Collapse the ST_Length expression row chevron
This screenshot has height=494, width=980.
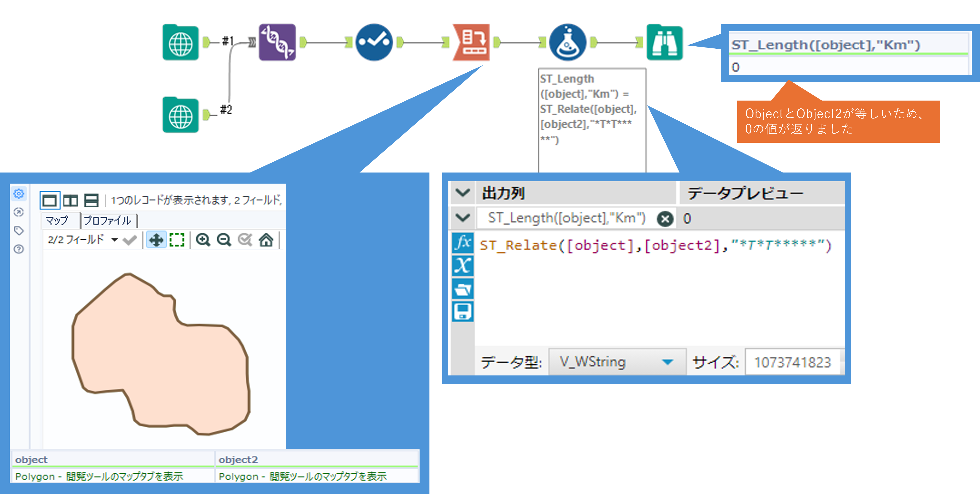463,218
